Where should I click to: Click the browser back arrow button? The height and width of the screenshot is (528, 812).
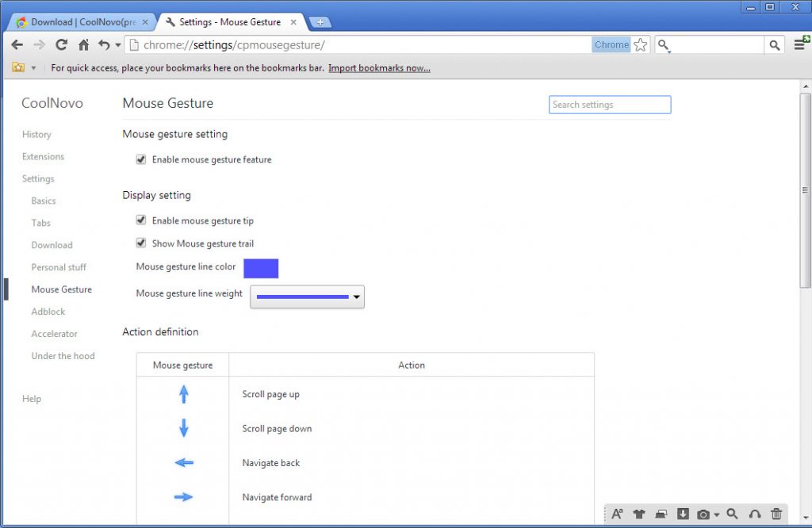(17, 45)
